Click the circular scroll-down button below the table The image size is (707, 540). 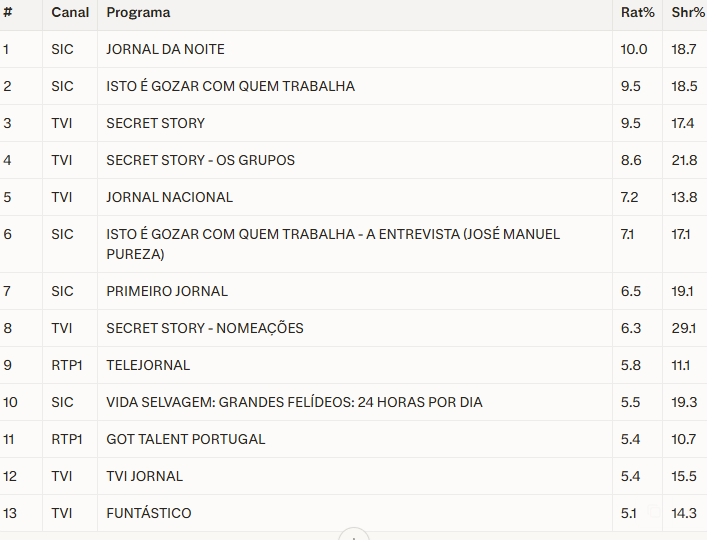(354, 535)
